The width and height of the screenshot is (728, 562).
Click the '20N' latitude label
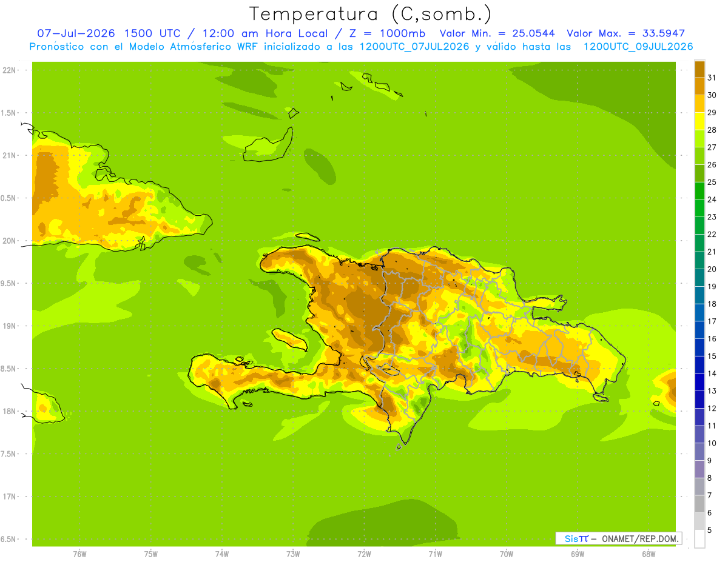tap(10, 241)
